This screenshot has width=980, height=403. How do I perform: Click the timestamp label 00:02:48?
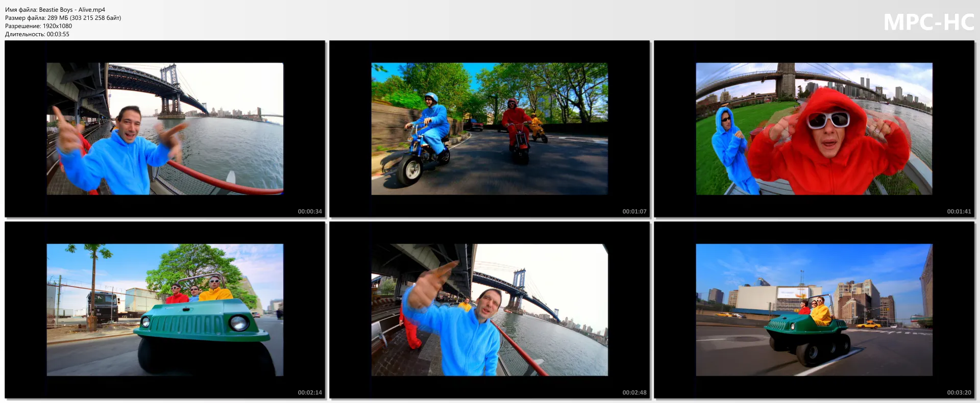[634, 392]
